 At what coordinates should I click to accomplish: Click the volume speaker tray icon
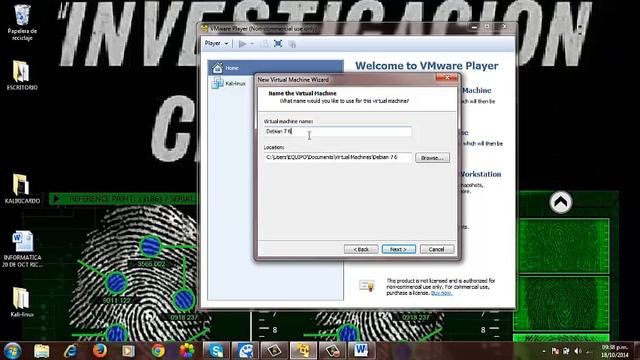(x=578, y=351)
